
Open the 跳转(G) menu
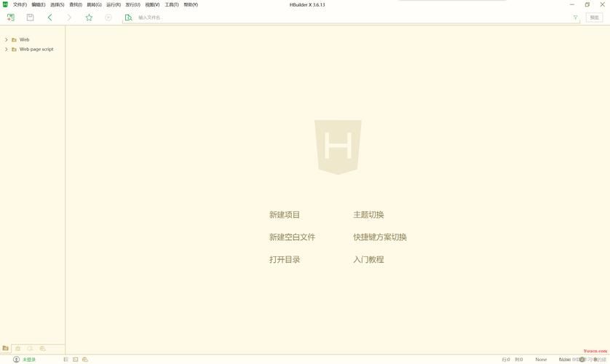pos(94,4)
